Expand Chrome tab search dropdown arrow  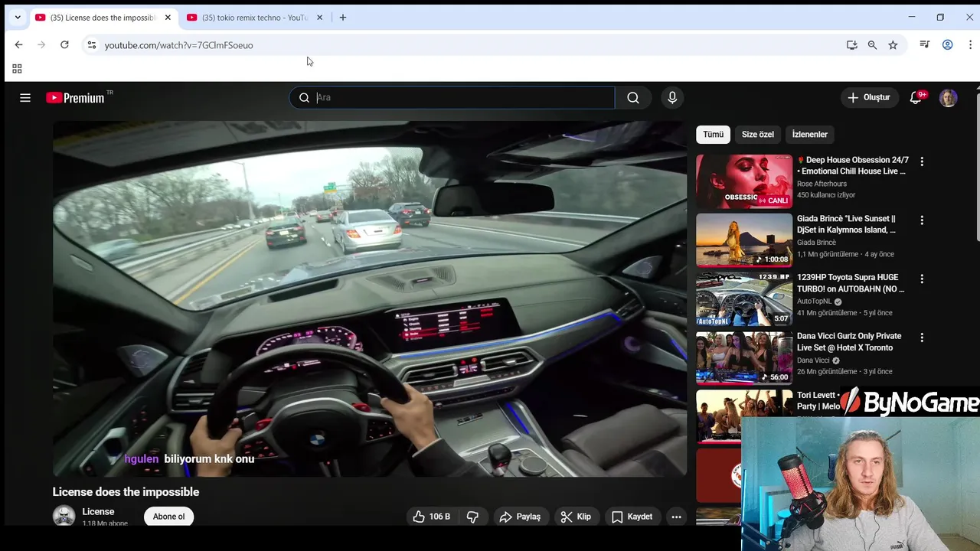pos(18,17)
